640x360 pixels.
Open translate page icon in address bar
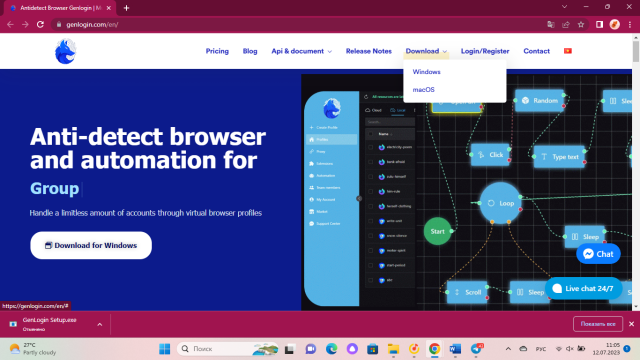click(551, 24)
